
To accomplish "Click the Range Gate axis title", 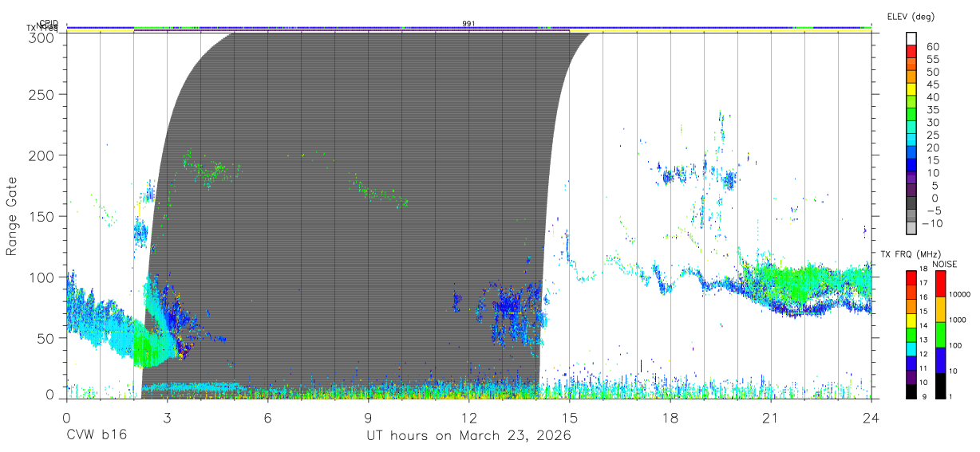I will 12,218.
